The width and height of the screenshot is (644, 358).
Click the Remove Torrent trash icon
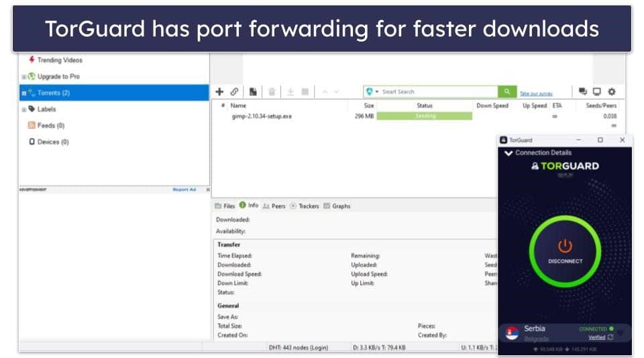pos(272,91)
